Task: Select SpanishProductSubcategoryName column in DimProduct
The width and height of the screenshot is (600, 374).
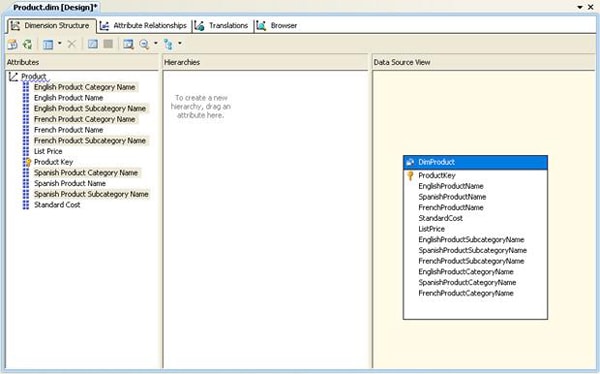Action: pos(473,251)
